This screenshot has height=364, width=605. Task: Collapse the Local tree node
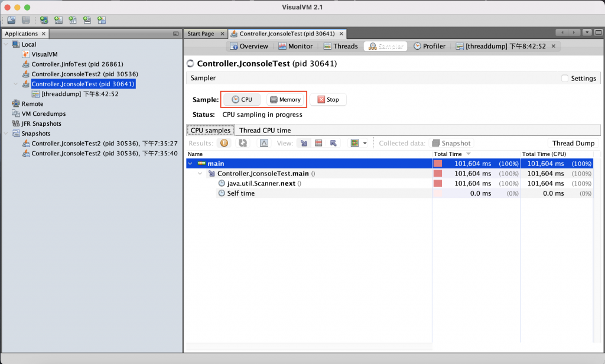click(6, 44)
